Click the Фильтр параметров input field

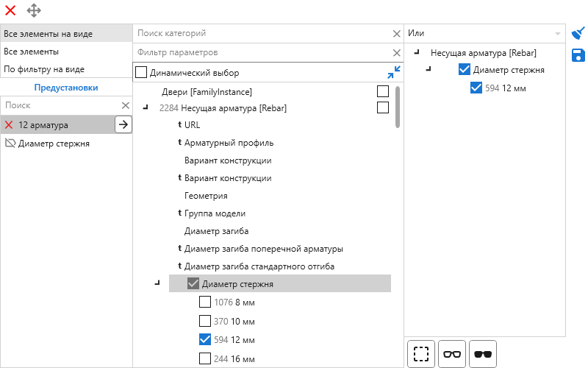[x=261, y=53]
